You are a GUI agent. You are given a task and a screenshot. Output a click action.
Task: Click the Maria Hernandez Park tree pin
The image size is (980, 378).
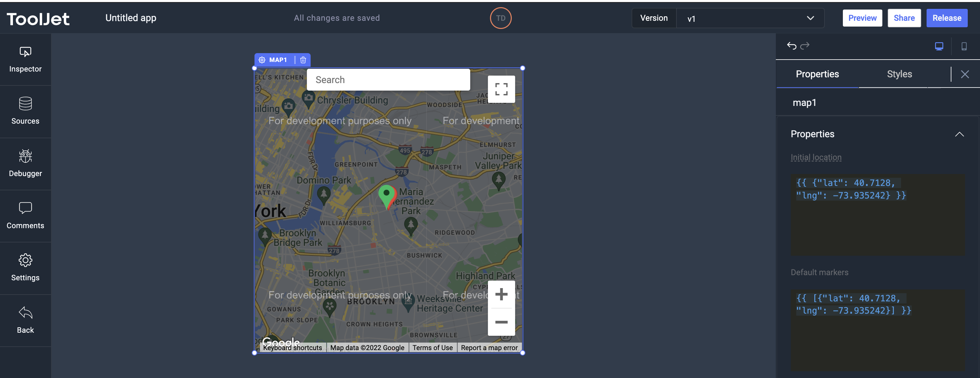coord(410,226)
